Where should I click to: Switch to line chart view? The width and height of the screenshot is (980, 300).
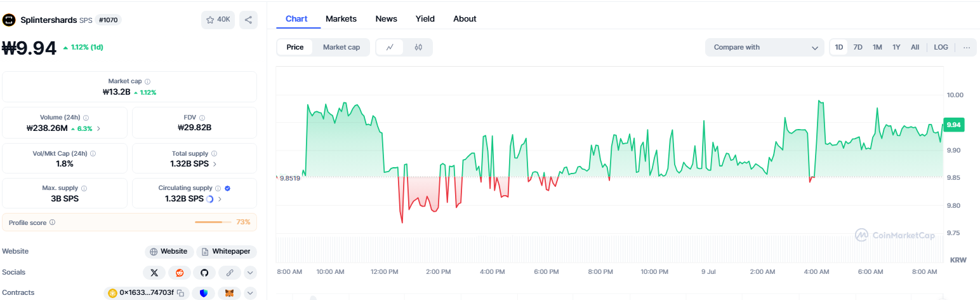point(390,47)
